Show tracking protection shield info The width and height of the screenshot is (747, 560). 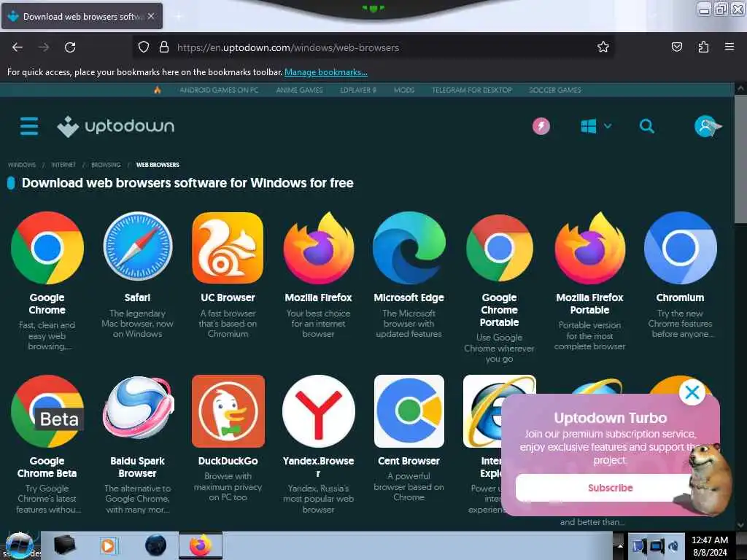tap(144, 47)
